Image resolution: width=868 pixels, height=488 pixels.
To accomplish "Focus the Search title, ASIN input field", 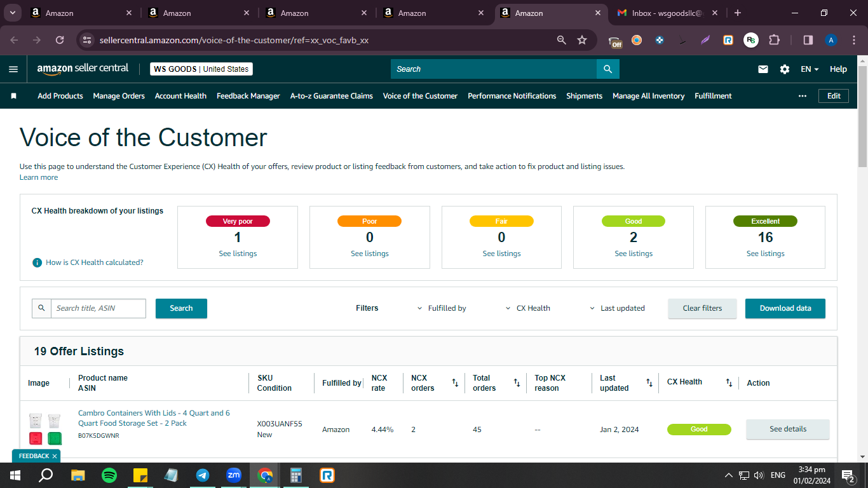I will click(98, 308).
